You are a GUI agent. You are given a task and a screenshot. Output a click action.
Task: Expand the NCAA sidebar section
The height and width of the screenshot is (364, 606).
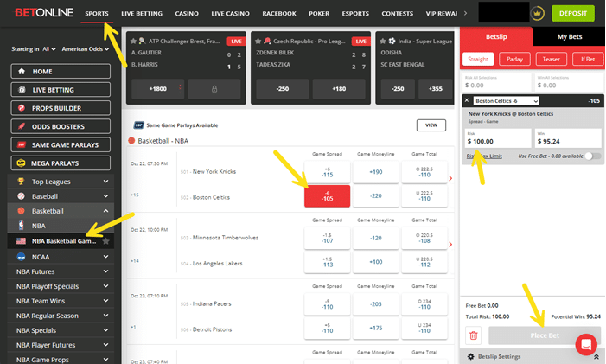(x=61, y=257)
